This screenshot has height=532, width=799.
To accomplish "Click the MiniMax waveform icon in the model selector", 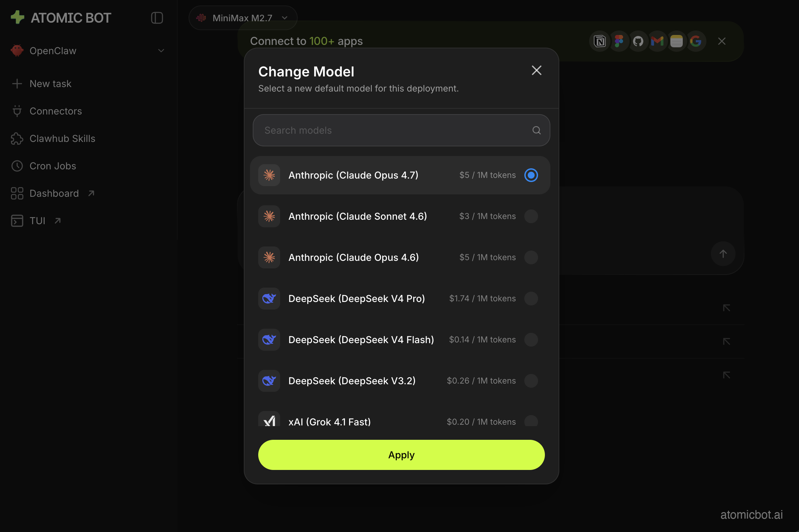I will point(201,18).
